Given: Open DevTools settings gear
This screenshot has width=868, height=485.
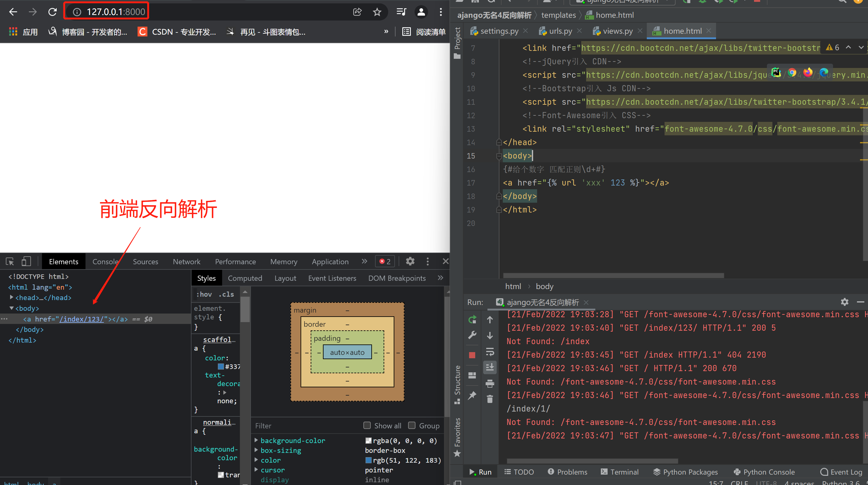Looking at the screenshot, I should [410, 261].
